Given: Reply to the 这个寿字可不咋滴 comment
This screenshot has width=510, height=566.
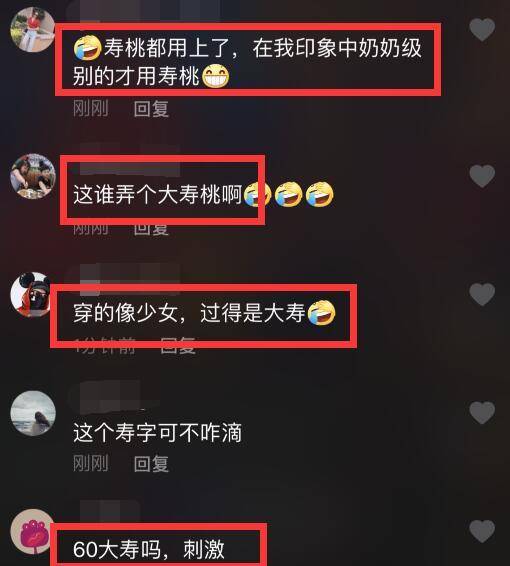Looking at the screenshot, I should [x=151, y=464].
